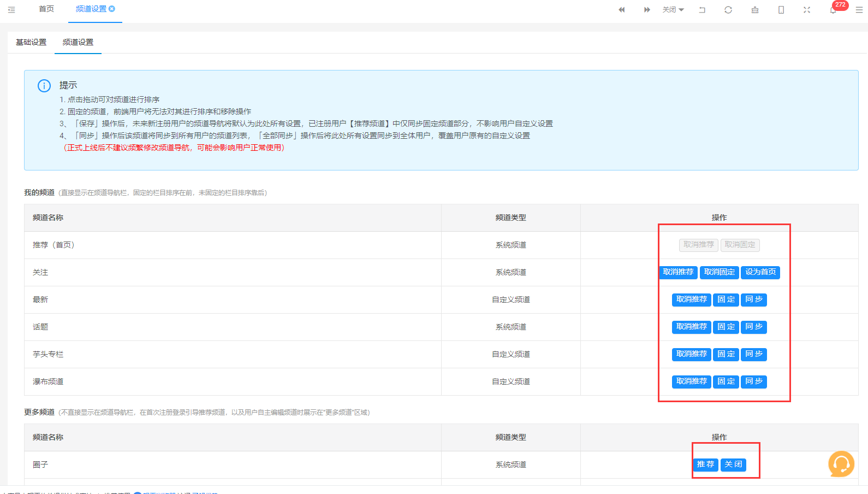Viewport: 868px width, 494px height.
Task: Click 同步 for the 瀑布频道 channel
Action: (754, 381)
